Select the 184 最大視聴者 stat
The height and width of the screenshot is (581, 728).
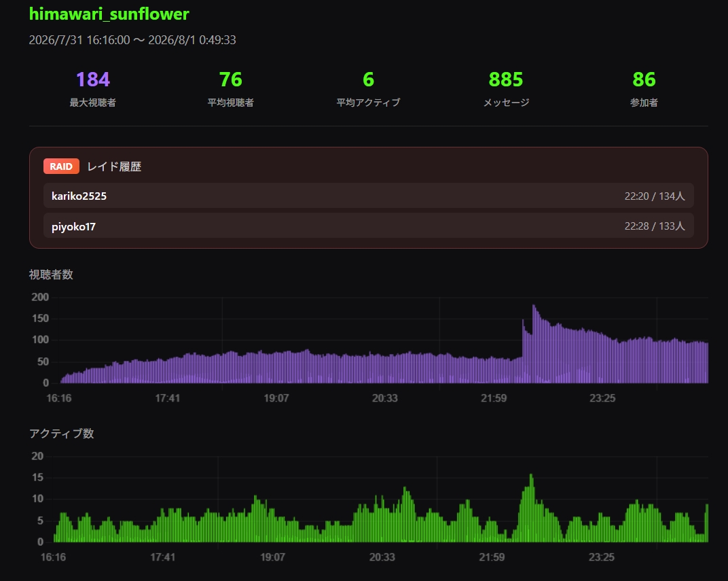93,88
